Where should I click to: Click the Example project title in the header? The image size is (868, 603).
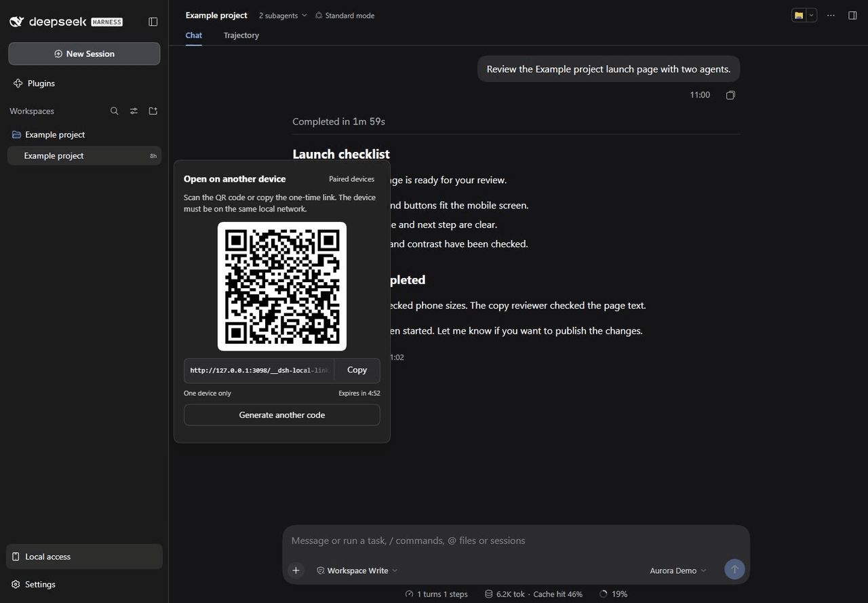click(x=216, y=16)
